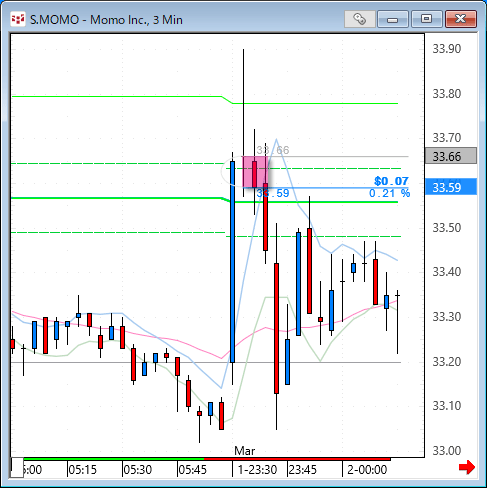Click the blue 33.59 label on the chart

pos(273,193)
